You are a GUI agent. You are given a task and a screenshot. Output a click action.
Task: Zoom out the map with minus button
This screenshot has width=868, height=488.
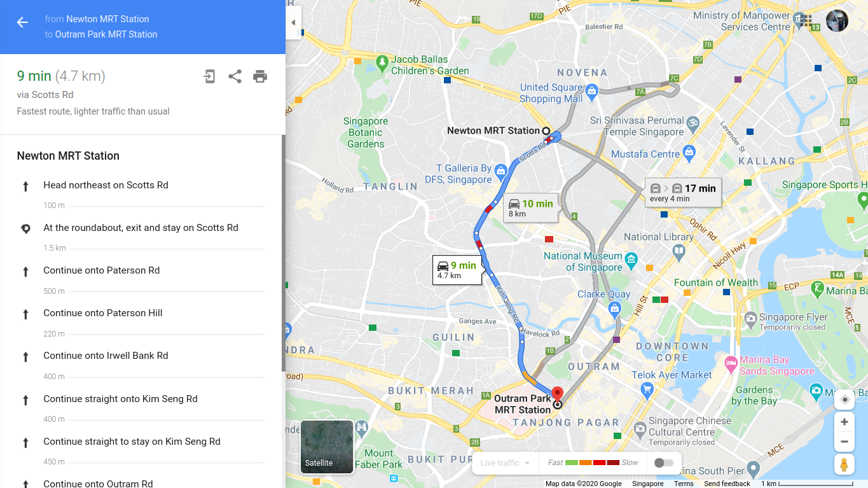coord(844,442)
